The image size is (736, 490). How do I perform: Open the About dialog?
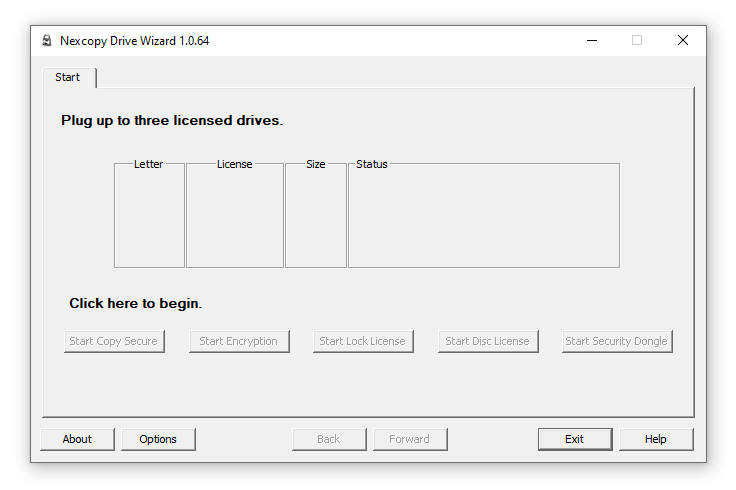(77, 439)
